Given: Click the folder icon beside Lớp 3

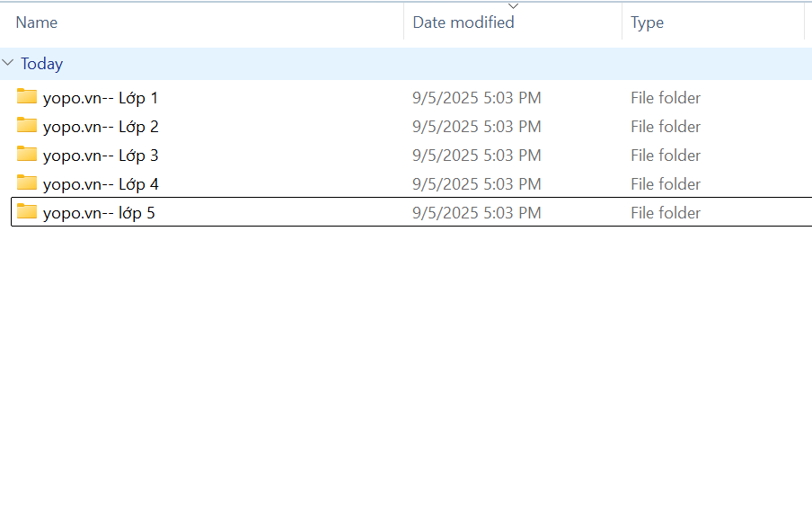Looking at the screenshot, I should point(27,155).
